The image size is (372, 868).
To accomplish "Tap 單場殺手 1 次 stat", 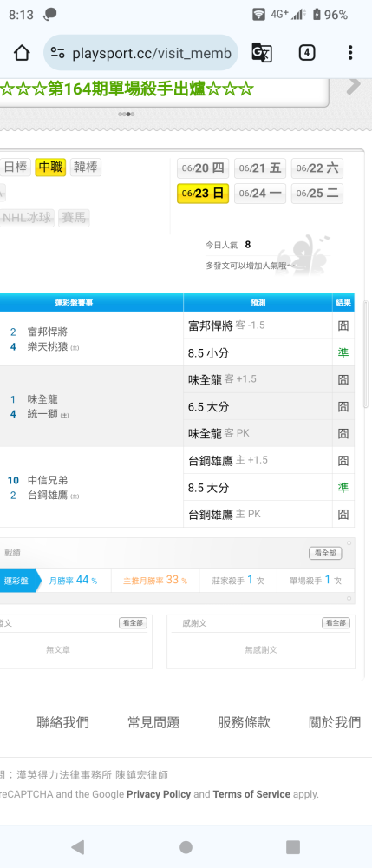I will coord(316,581).
